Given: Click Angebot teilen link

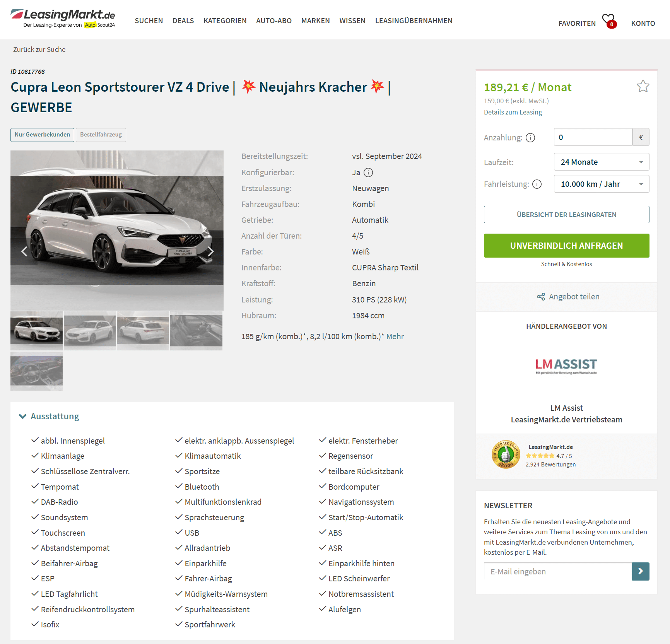Looking at the screenshot, I should click(574, 297).
